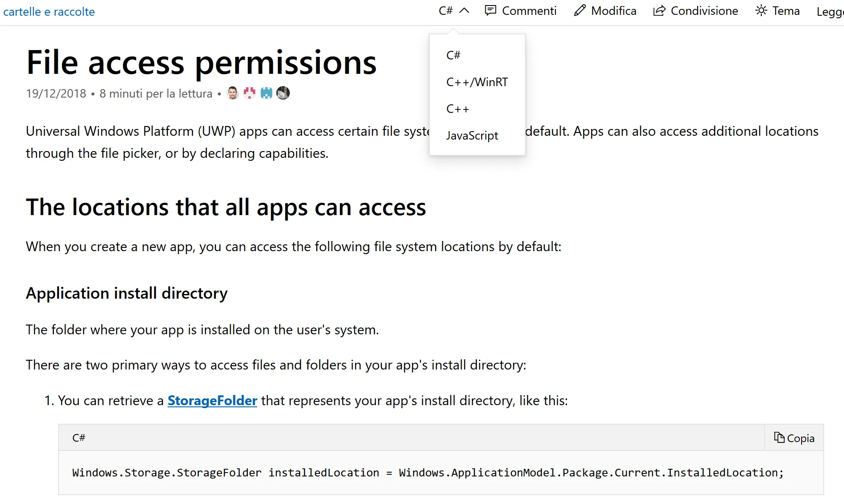Click the blue pixelated contributor avatar
The image size is (844, 504).
coord(266,93)
